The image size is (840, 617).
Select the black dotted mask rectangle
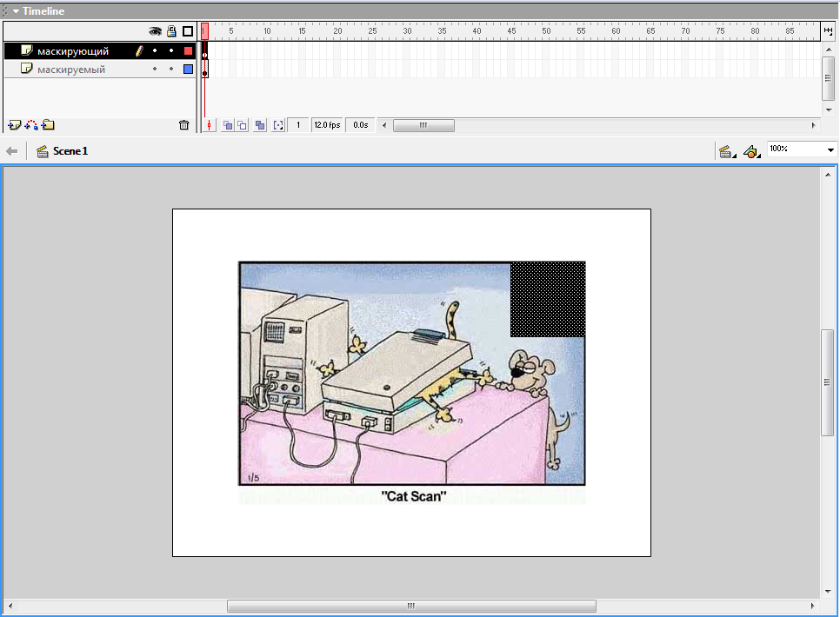[548, 300]
